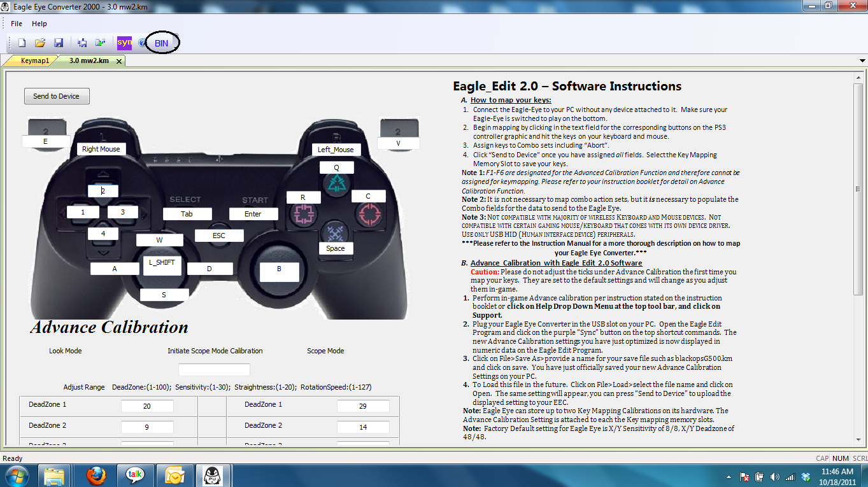This screenshot has height=487, width=868.
Task: Open the File menu
Action: 17,24
